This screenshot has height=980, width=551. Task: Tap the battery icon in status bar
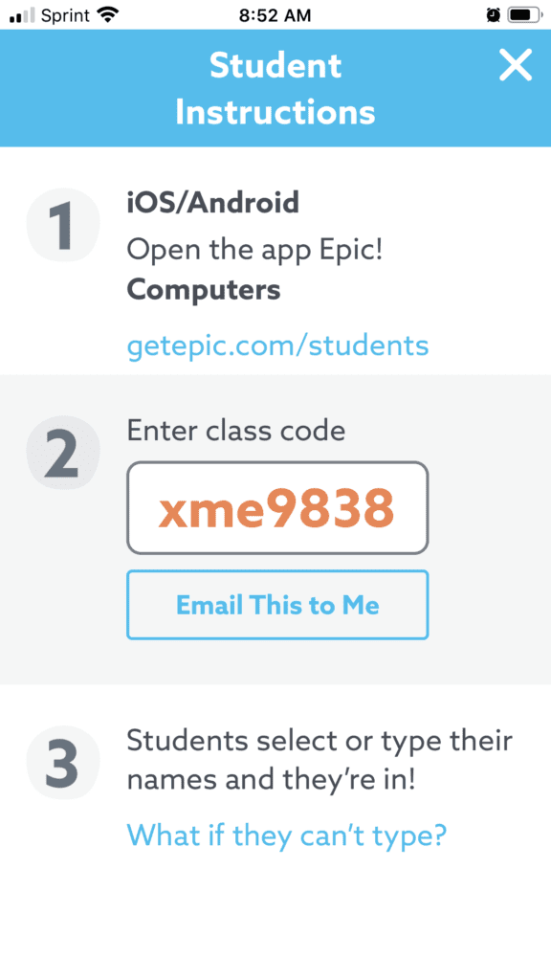pos(525,15)
